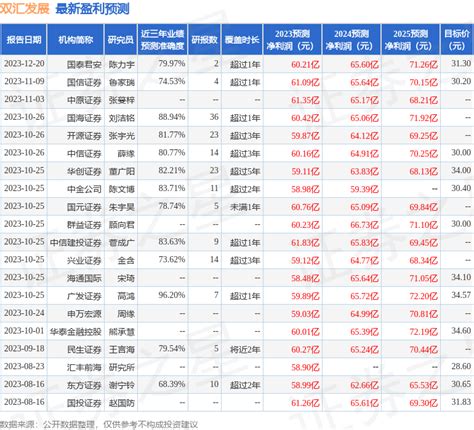Image resolution: width=474 pixels, height=430 pixels.
Task: Click the institution cell '国信证券'
Action: click(84, 82)
